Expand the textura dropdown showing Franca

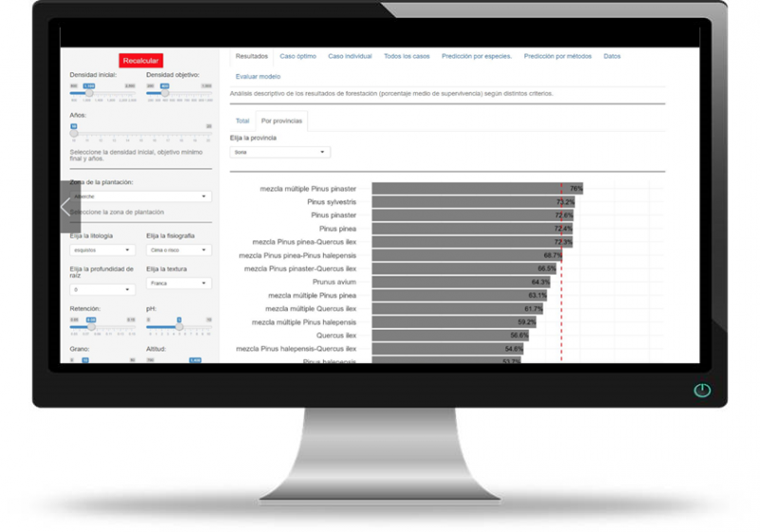click(x=179, y=283)
